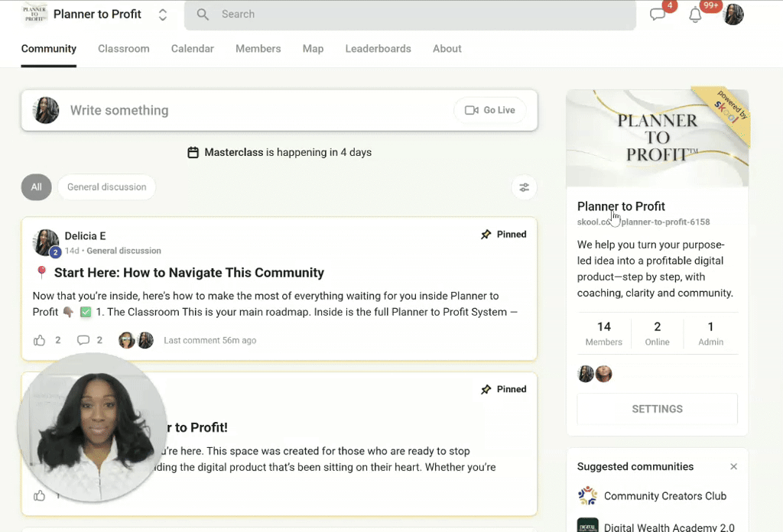Like the Start Here post
This screenshot has height=532, width=783.
(40, 340)
